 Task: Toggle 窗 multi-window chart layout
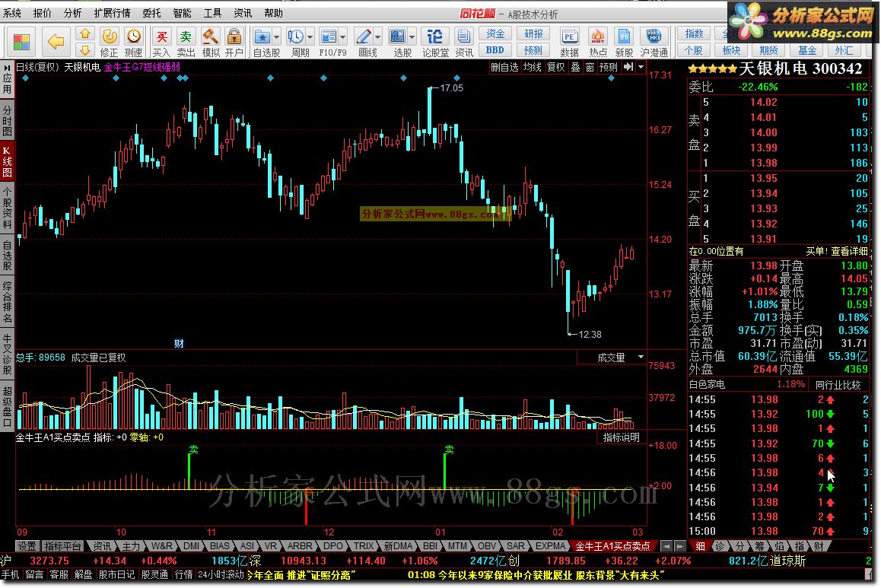click(x=590, y=67)
